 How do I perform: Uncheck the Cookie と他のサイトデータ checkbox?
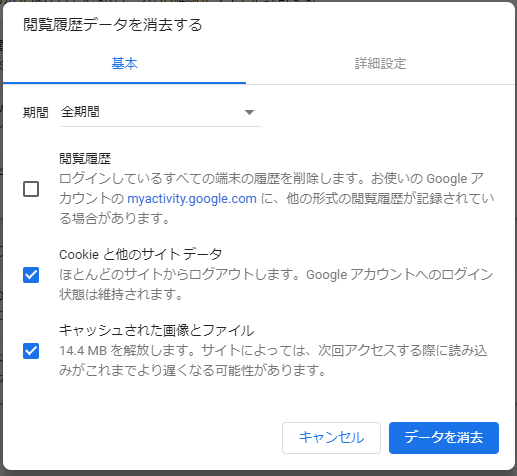(31, 275)
